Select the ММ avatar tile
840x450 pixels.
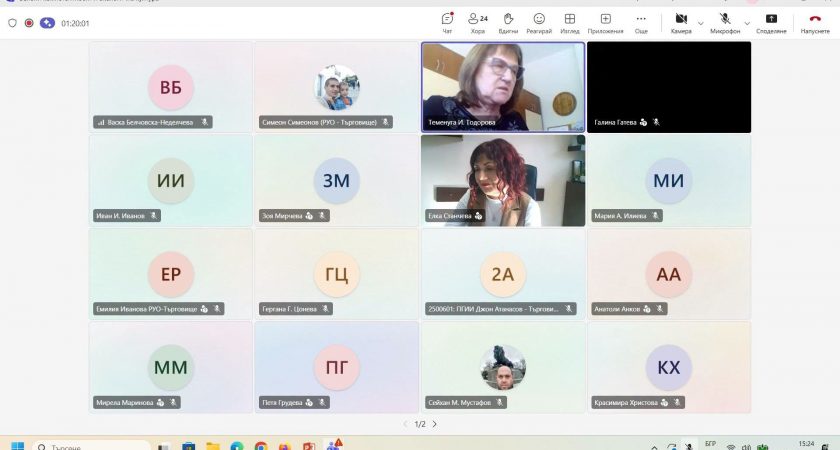[x=171, y=368]
